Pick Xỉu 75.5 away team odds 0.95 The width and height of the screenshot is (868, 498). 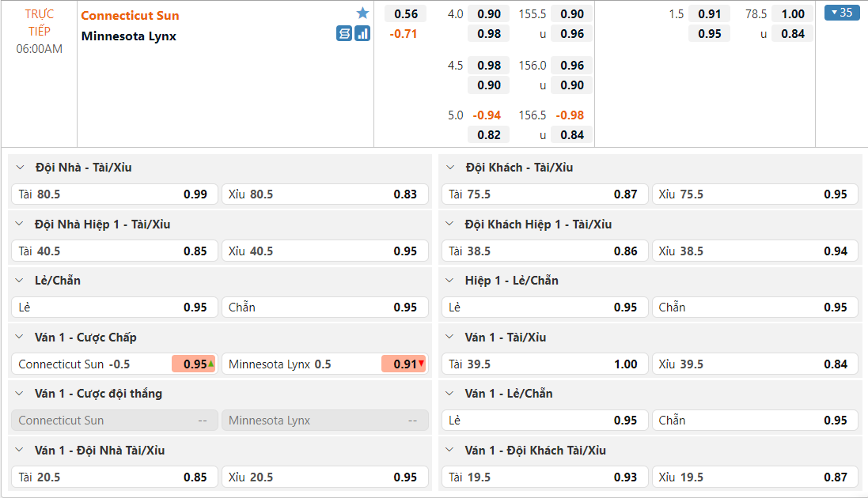[x=755, y=194]
